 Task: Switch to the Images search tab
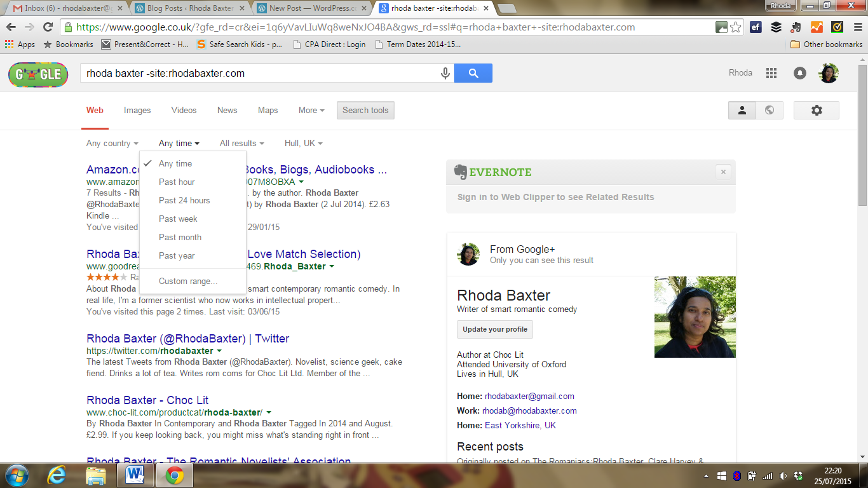[x=137, y=110]
